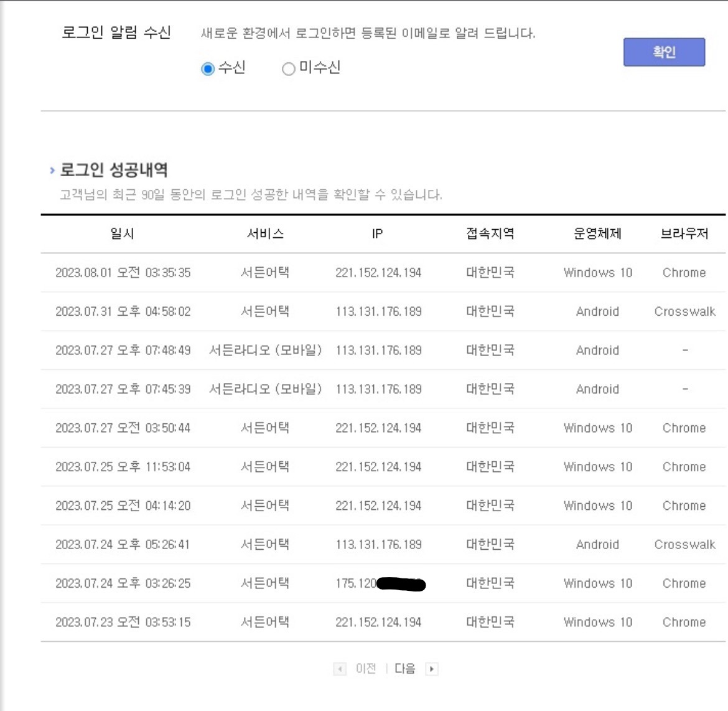Screen dimensions: 728x711
Task: Click the 로그인 알림 수신 label
Action: coord(116,33)
